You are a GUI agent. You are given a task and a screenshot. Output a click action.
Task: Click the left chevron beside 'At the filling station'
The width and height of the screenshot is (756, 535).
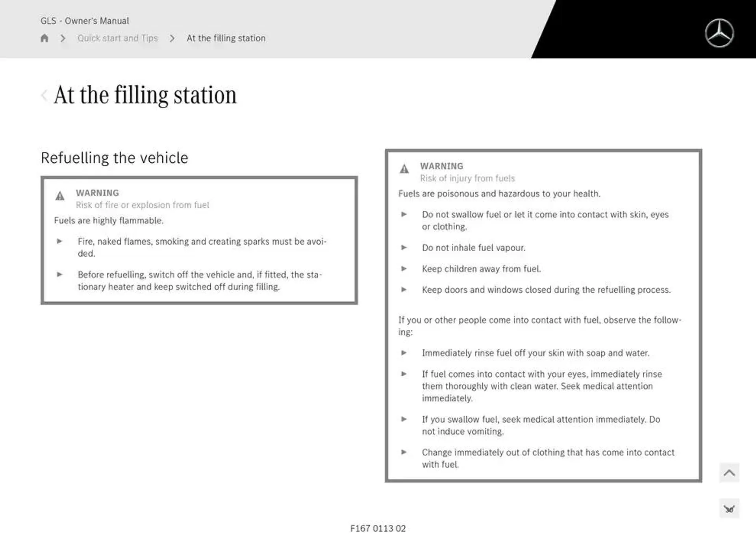[45, 95]
